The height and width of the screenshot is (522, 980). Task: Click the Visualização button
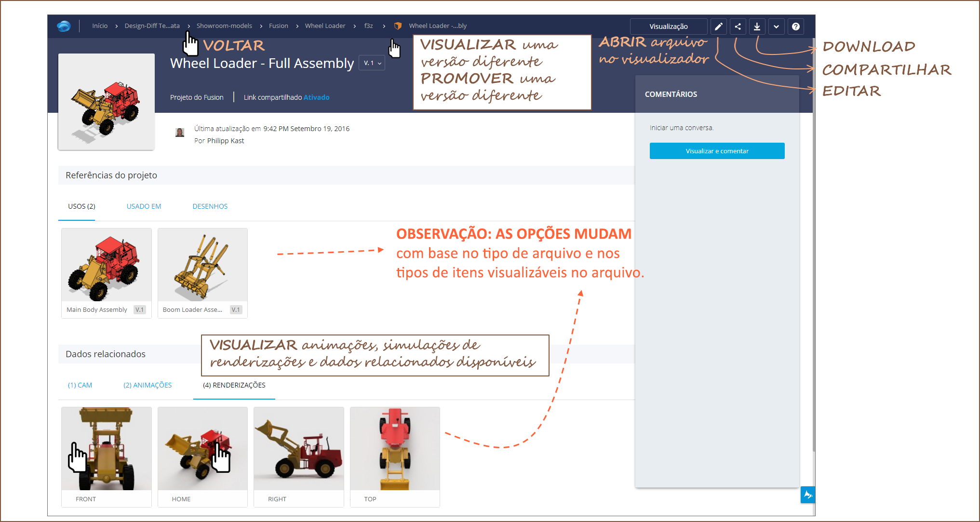668,27
